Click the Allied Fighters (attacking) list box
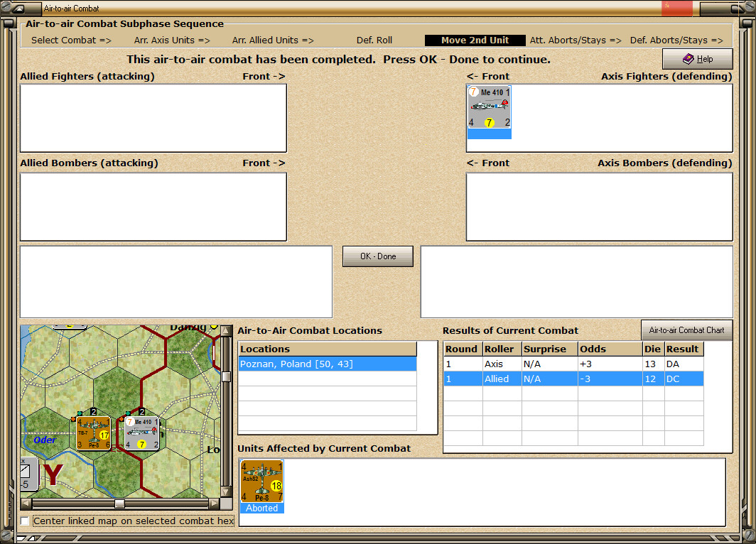This screenshot has height=544, width=756. pos(153,118)
